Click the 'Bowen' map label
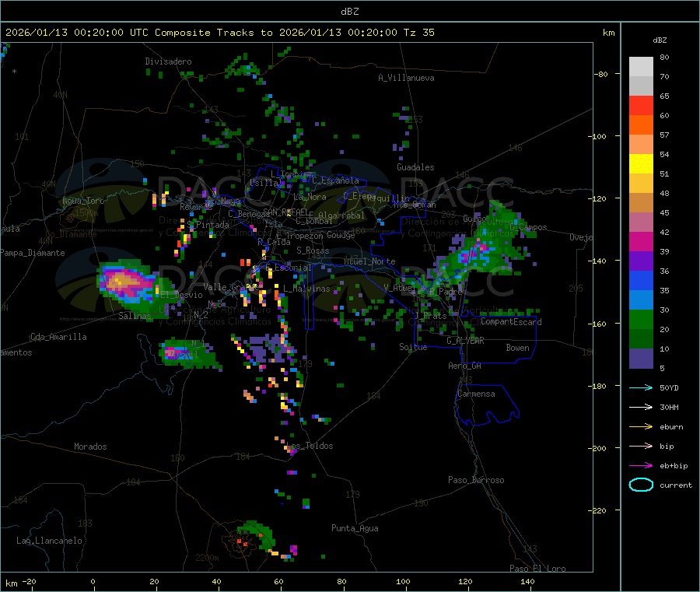Viewport: 700px width, 592px height. [517, 348]
